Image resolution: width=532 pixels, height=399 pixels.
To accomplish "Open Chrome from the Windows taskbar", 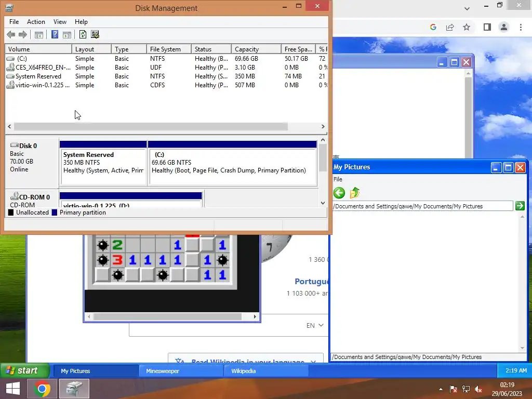I will [x=42, y=389].
